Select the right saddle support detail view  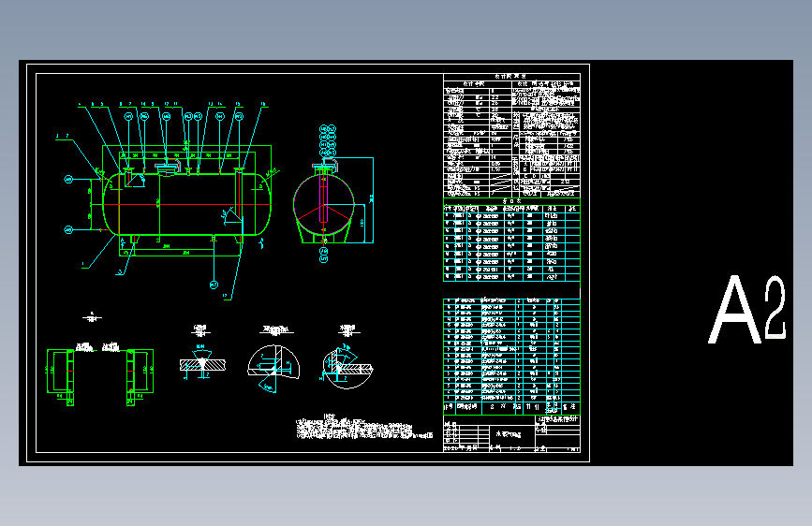[140, 377]
